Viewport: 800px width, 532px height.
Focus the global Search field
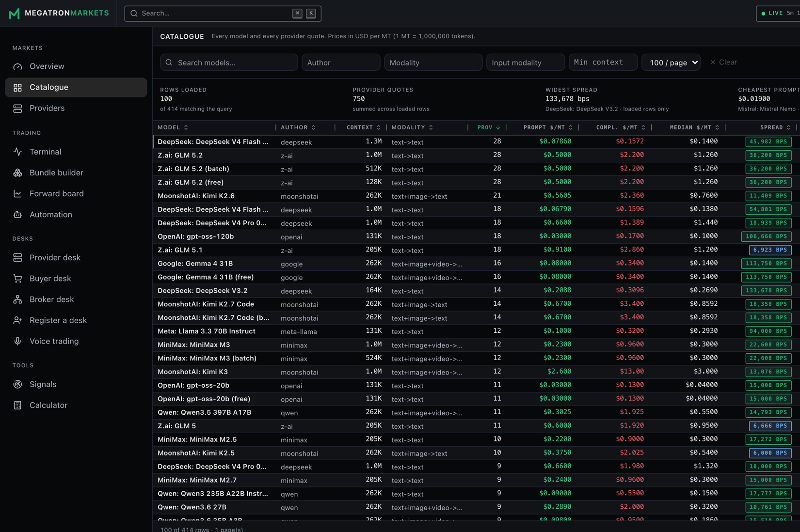coord(223,14)
